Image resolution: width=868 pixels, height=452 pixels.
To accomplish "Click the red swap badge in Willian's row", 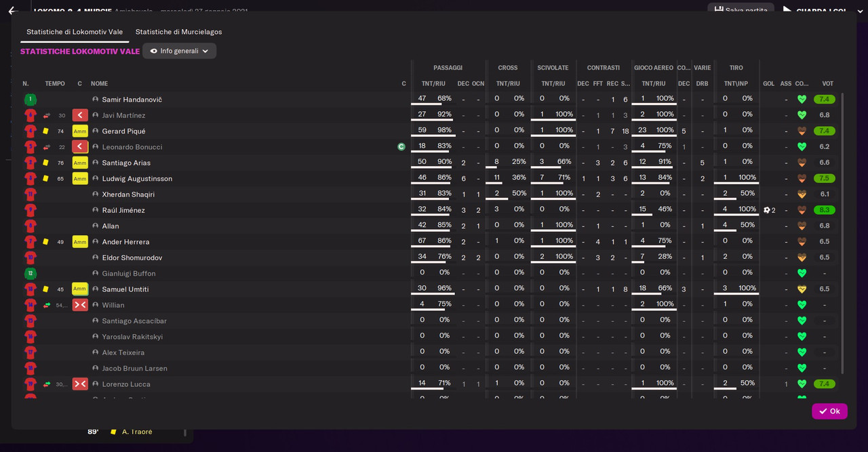I will (x=80, y=305).
